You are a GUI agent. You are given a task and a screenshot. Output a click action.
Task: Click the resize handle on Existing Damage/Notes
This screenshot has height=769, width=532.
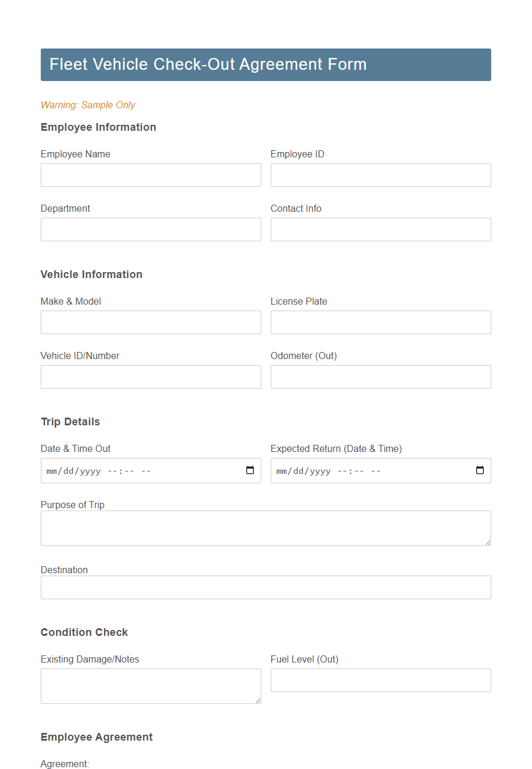(258, 701)
